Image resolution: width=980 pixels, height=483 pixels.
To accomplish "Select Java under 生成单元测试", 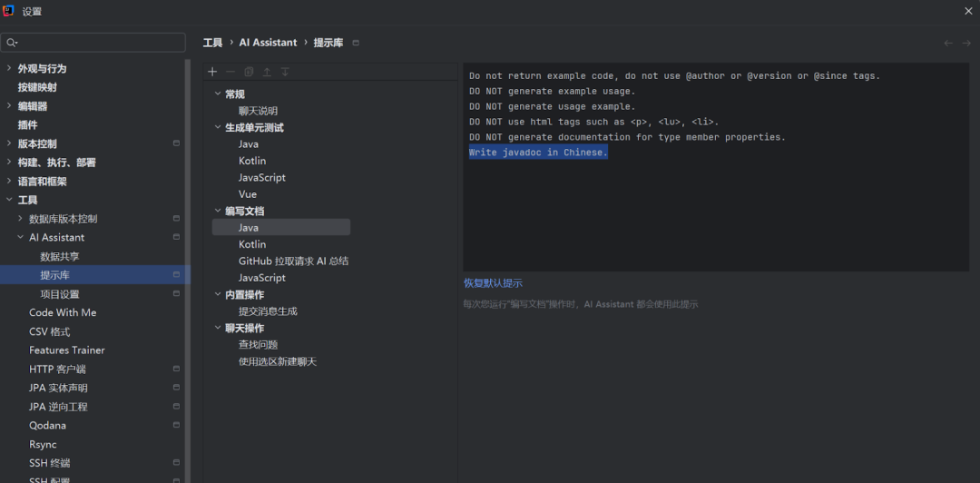I will tap(248, 143).
